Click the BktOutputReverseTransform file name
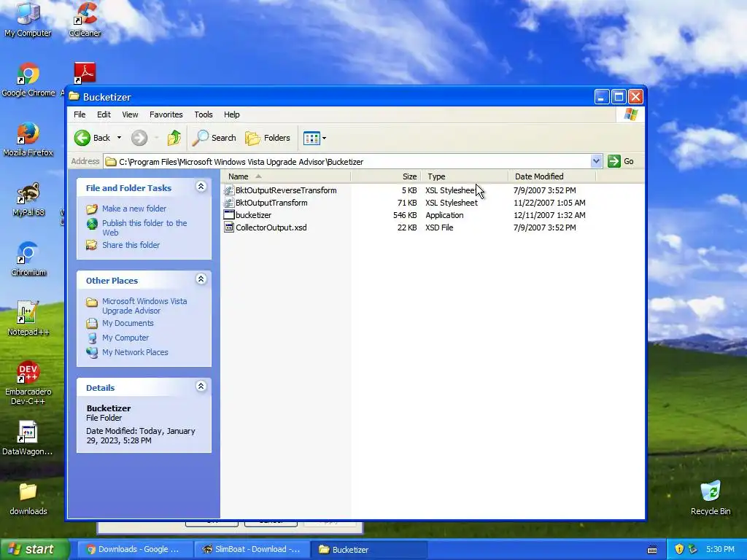Image resolution: width=747 pixels, height=560 pixels. pyautogui.click(x=286, y=190)
